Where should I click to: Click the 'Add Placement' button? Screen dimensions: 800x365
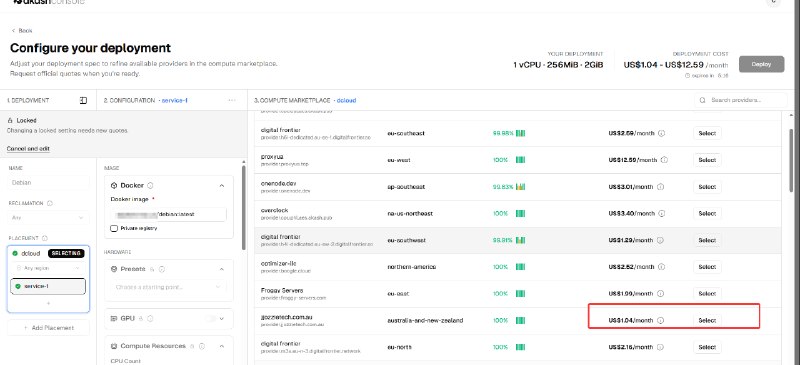48,328
